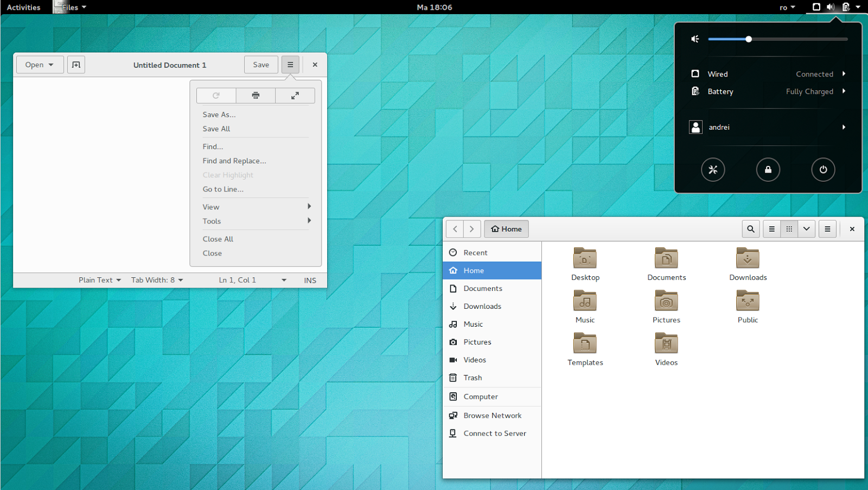This screenshot has height=490, width=868.
Task: Toggle INS overwrite mode in gedit
Action: tap(310, 279)
